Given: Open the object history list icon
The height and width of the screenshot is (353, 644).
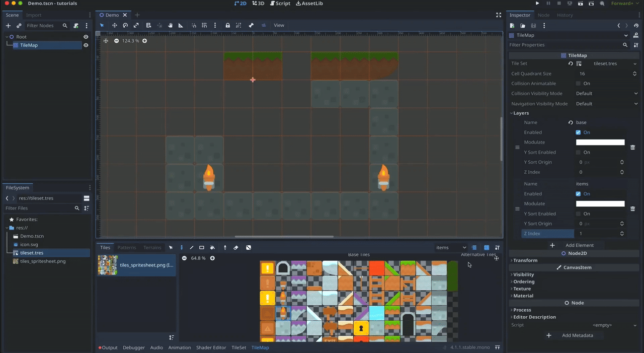Looking at the screenshot, I should pos(636,25).
